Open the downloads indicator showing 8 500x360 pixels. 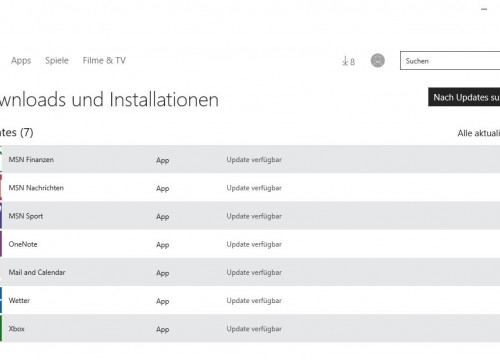[x=348, y=61]
